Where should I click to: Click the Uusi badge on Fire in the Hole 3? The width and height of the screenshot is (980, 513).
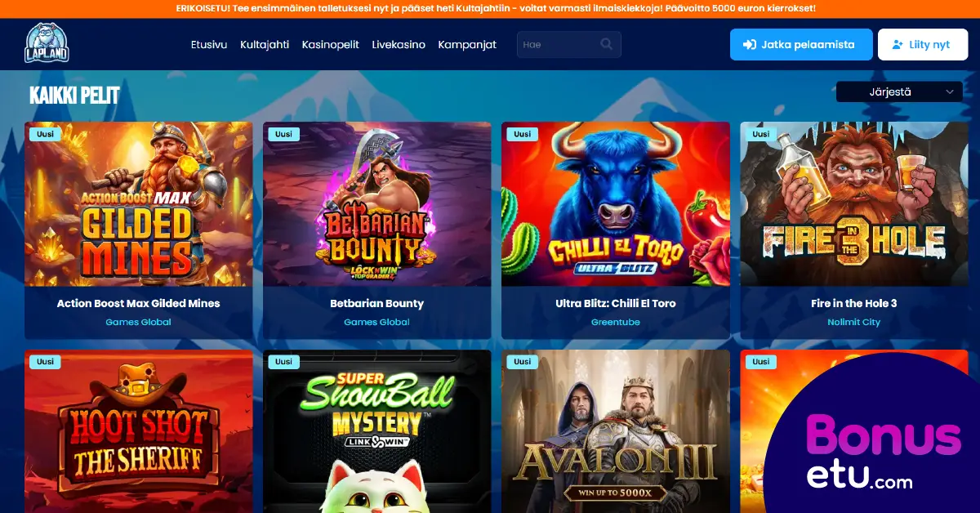[760, 134]
